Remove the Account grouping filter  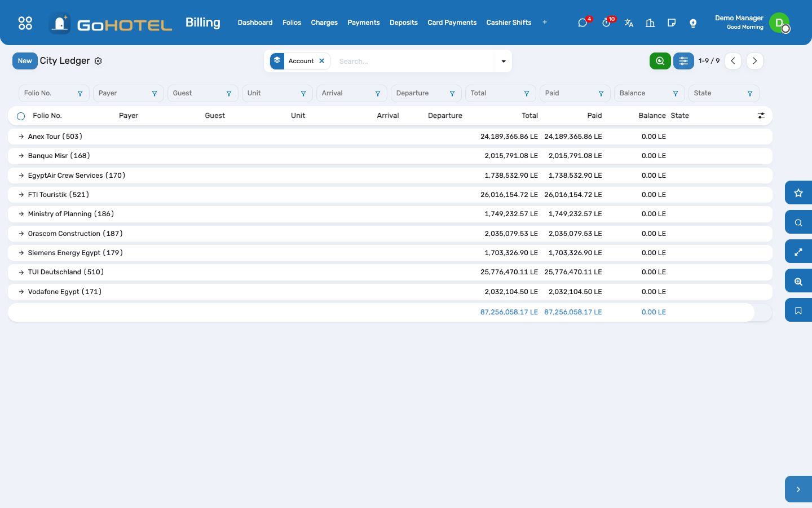[322, 61]
